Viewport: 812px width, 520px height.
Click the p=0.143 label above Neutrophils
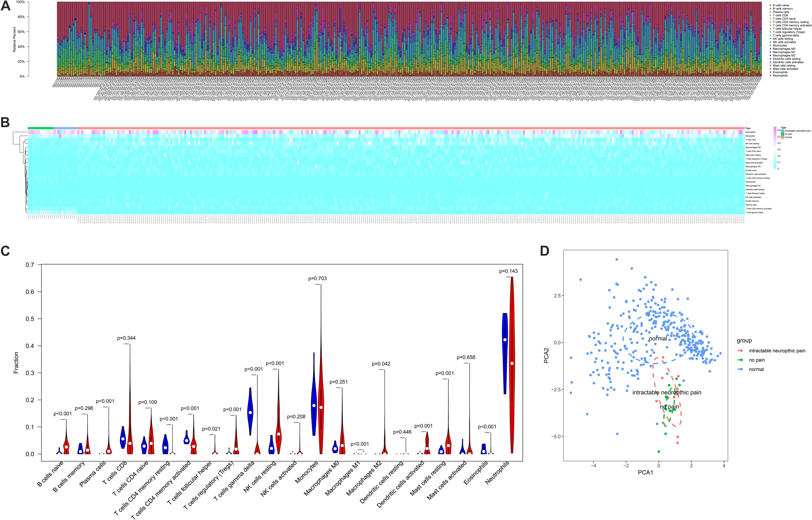508,271
